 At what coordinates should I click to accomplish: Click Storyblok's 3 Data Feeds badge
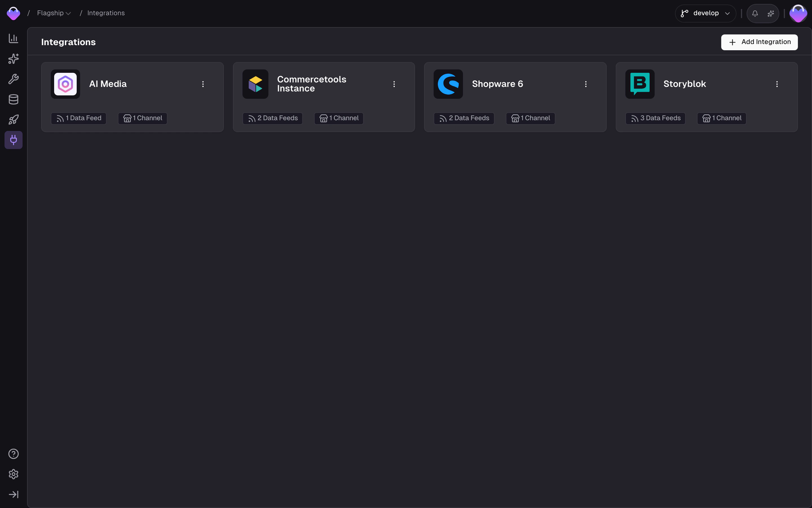(x=655, y=118)
